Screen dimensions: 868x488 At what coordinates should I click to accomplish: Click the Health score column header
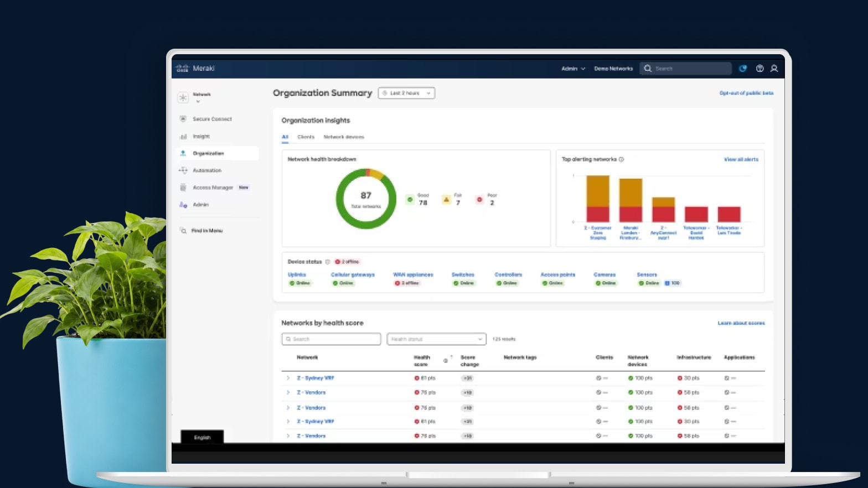422,361
